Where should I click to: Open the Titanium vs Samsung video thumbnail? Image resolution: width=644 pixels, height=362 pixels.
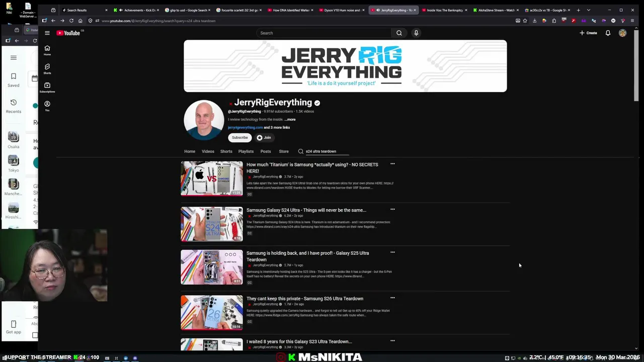(x=212, y=178)
